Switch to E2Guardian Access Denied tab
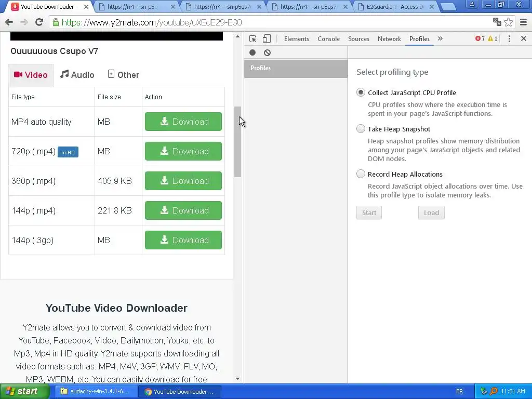 (x=395, y=7)
